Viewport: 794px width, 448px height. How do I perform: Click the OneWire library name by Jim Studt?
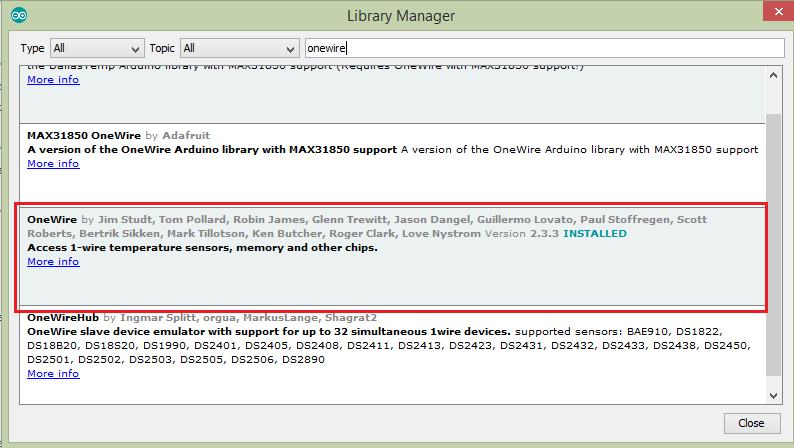(52, 220)
